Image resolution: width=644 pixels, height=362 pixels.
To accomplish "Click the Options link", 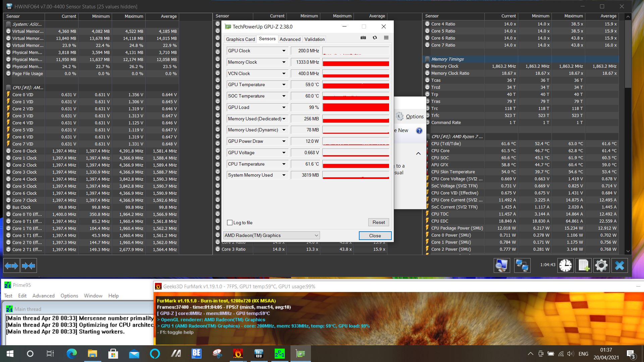I will click(415, 117).
